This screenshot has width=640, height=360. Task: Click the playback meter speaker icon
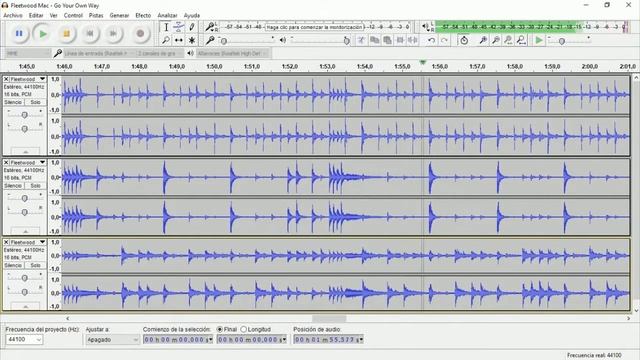(425, 27)
